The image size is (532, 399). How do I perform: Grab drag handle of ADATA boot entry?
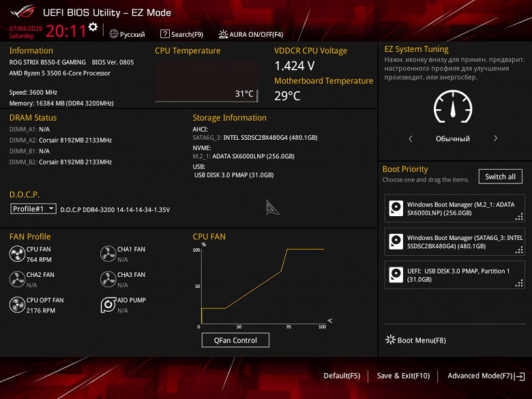coord(520,216)
